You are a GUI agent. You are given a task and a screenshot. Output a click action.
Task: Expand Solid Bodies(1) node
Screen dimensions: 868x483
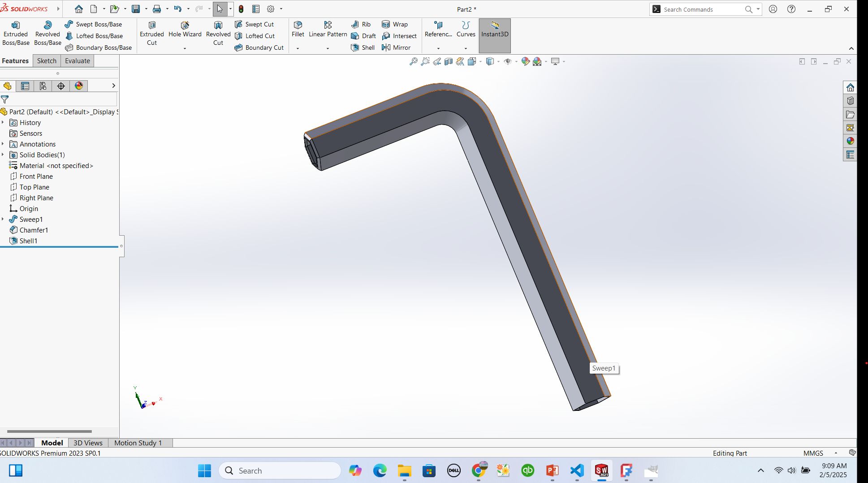tap(3, 155)
